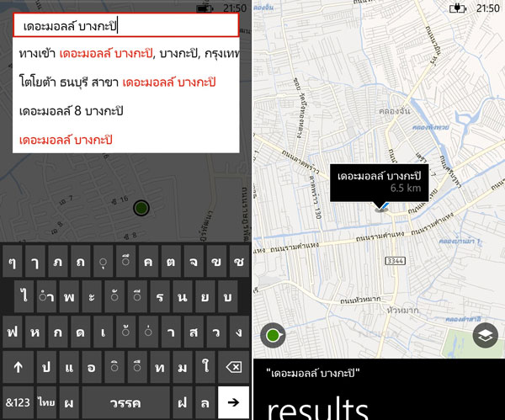Tap the บ key
Image resolution: width=505 pixels, height=420 pixels.
click(x=228, y=296)
